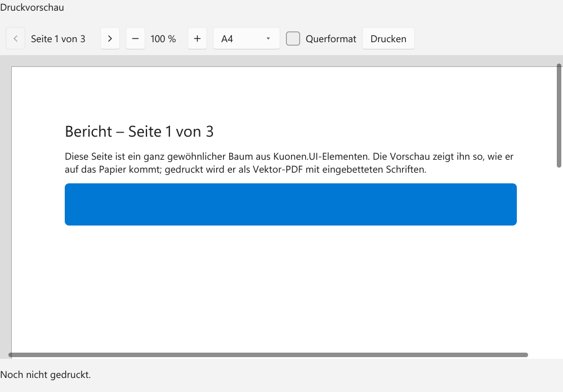Click the 100 % zoom value
563x392 pixels.
163,39
